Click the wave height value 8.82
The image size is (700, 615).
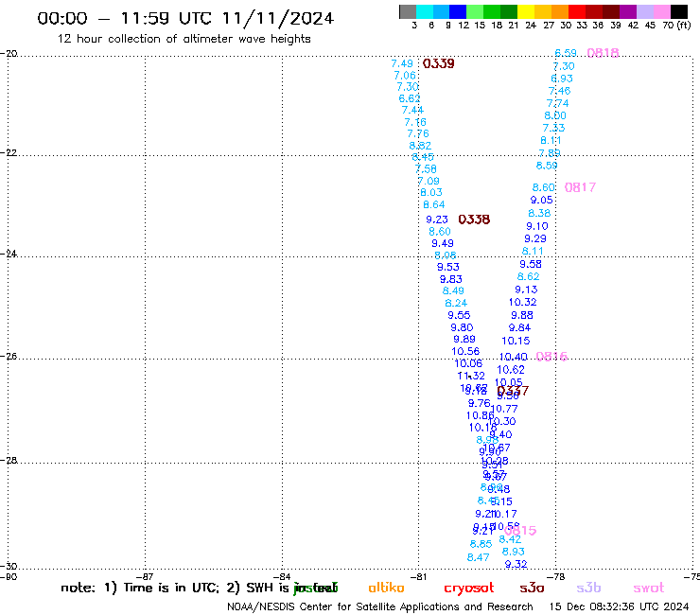pos(420,146)
